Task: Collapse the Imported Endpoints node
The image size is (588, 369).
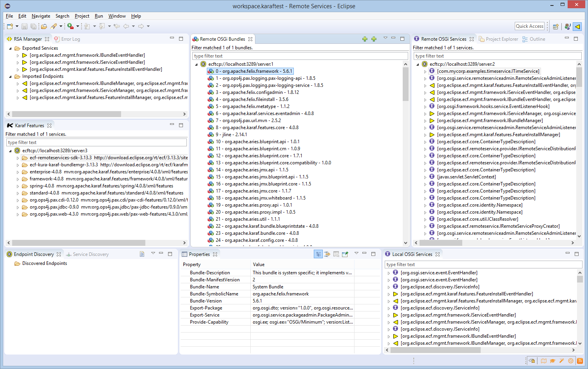Action: pyautogui.click(x=10, y=76)
